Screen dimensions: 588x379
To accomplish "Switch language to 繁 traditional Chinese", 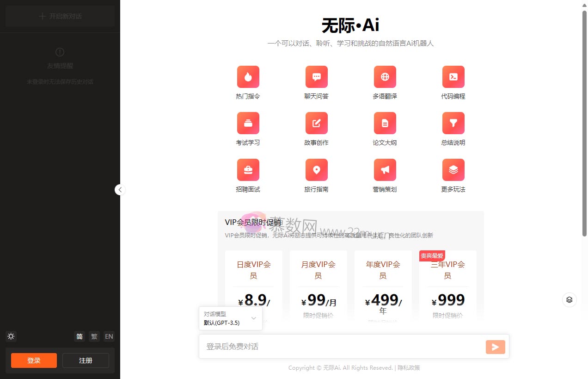I will pyautogui.click(x=94, y=336).
